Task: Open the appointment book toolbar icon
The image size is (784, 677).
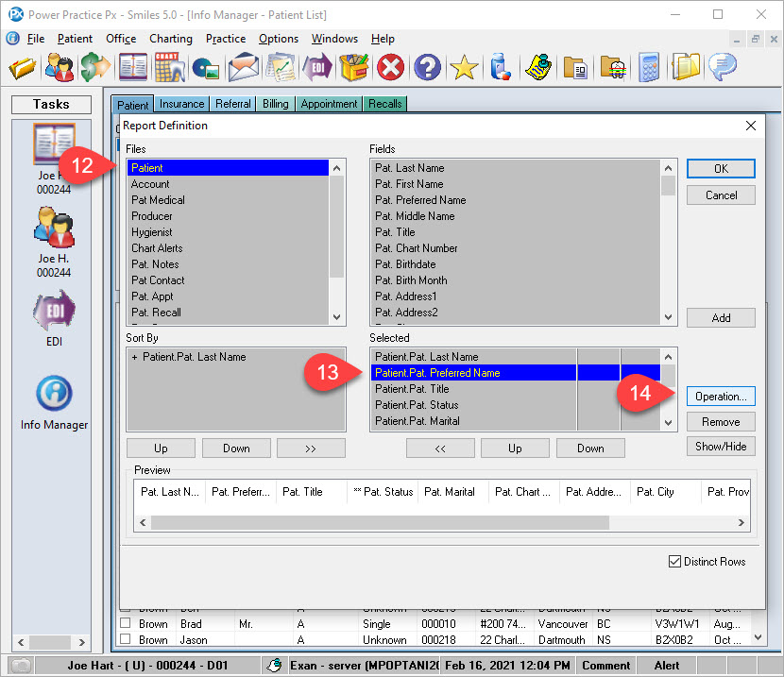Action: coord(133,67)
